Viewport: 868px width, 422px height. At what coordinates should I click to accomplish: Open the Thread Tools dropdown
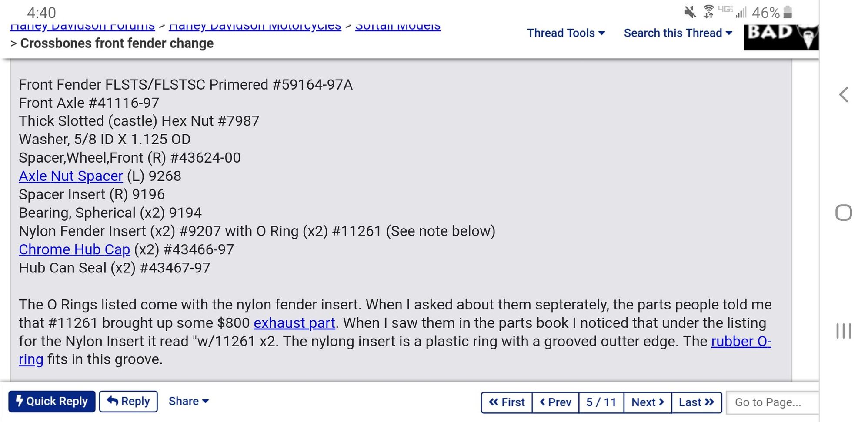[566, 33]
